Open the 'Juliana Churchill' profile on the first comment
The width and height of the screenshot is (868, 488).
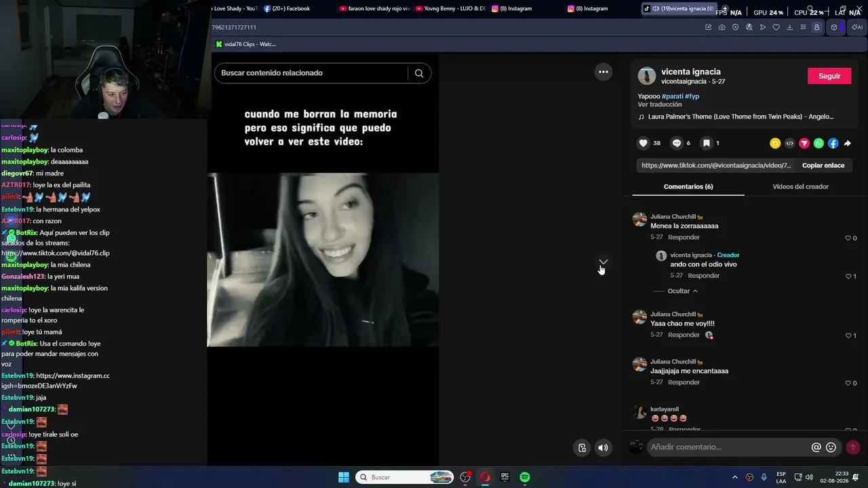tap(673, 217)
